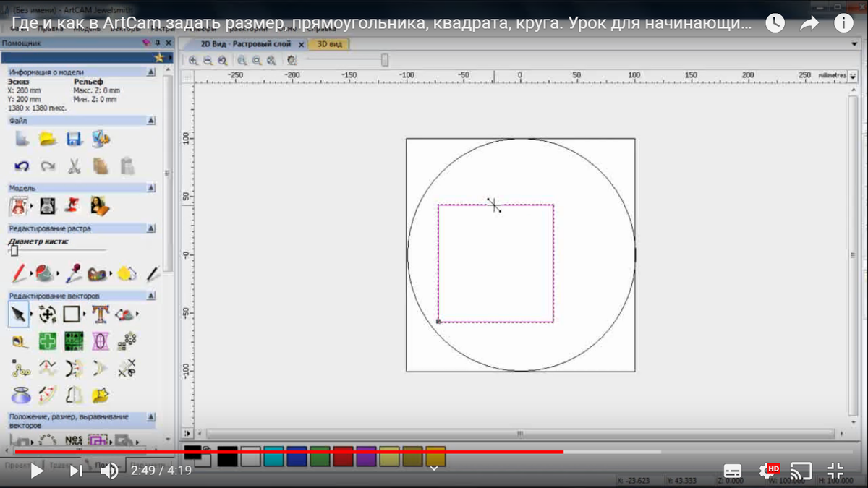The height and width of the screenshot is (488, 868).
Task: Click the Redo arrow icon
Action: click(x=48, y=166)
